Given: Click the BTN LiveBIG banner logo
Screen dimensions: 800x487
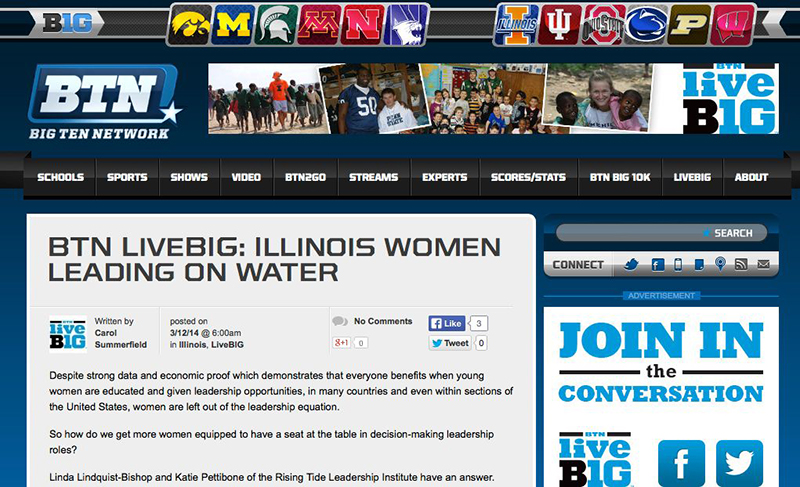Looking at the screenshot, I should 729,98.
